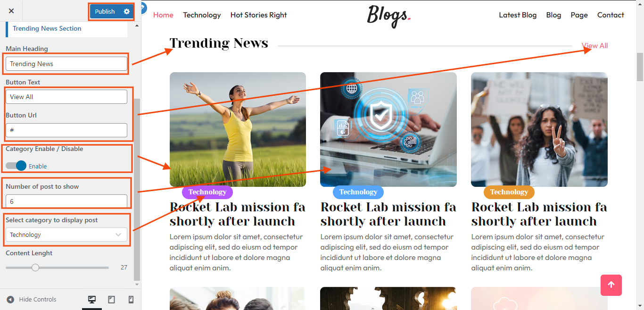Click the purple Technology tag on first post
The height and width of the screenshot is (310, 644).
coord(207,192)
